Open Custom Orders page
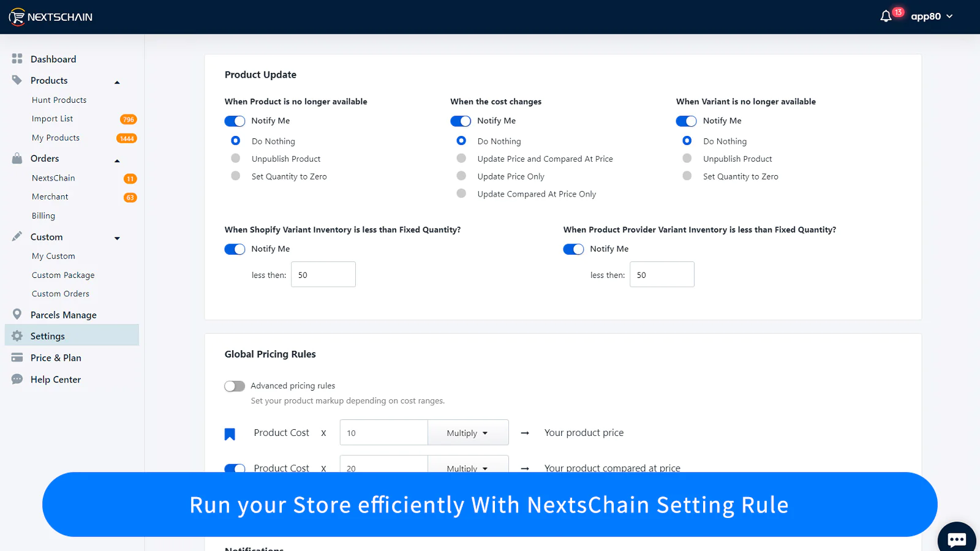 point(61,294)
